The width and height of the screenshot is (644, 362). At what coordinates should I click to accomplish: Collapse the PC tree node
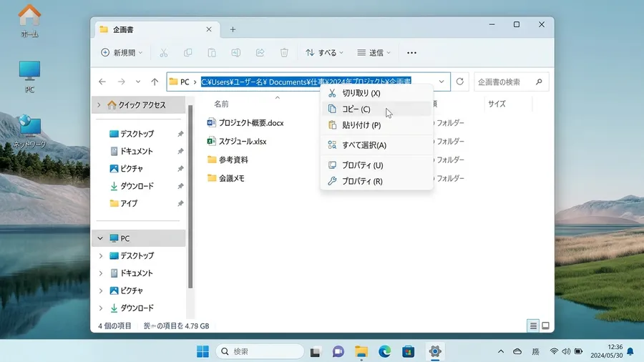coord(100,238)
